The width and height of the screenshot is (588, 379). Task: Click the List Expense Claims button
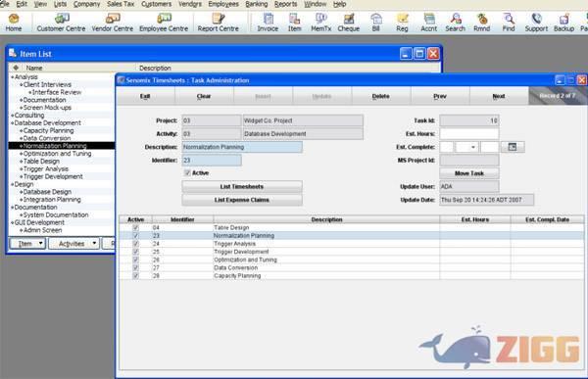242,200
